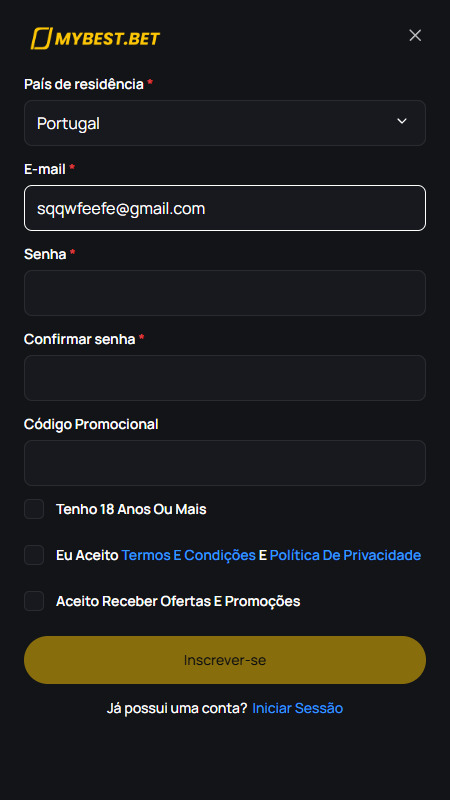Open the Política De Privacidade link

(x=345, y=555)
